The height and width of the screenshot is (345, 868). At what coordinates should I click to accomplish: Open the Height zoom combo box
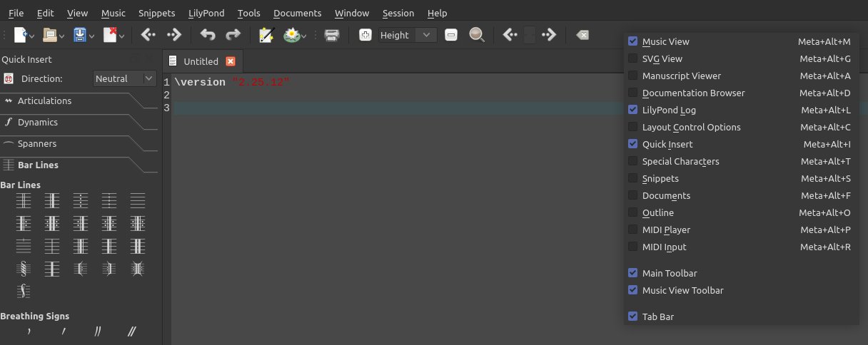click(x=407, y=35)
